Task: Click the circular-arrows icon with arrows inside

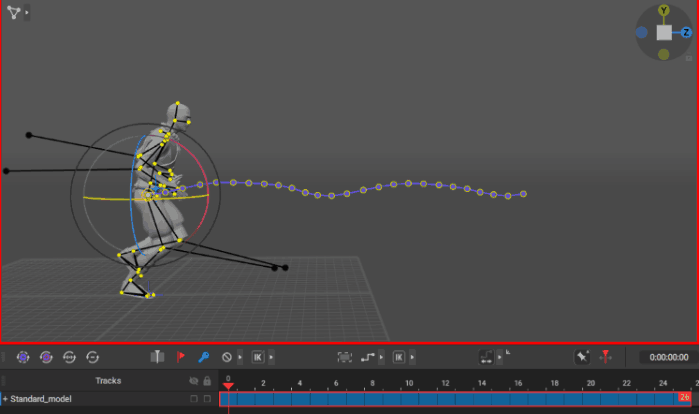Action: coord(70,357)
